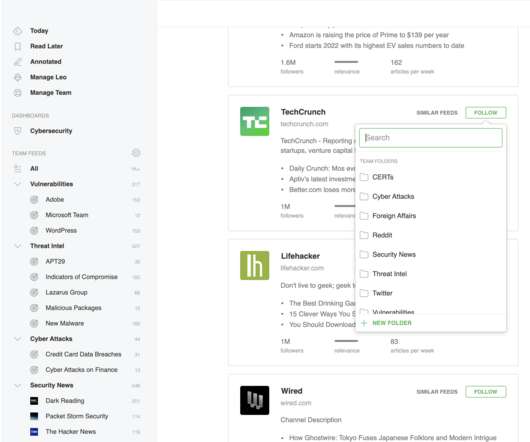Collapse the Threat Intel feed folder
Image resolution: width=530 pixels, height=442 pixels.
click(x=18, y=246)
